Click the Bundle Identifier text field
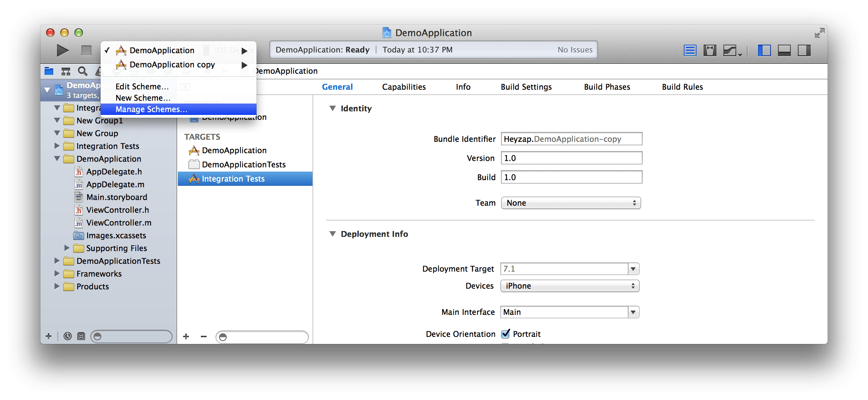The height and width of the screenshot is (400, 868). pos(571,139)
